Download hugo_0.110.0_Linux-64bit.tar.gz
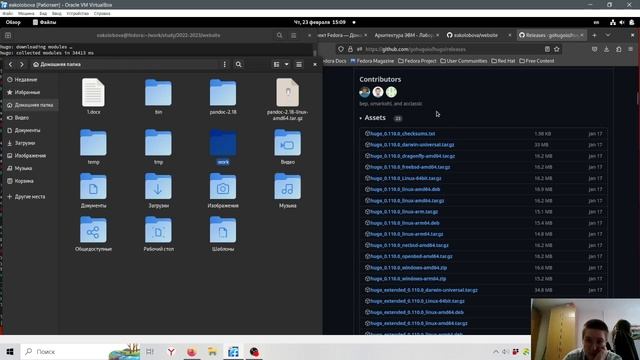 pos(405,178)
